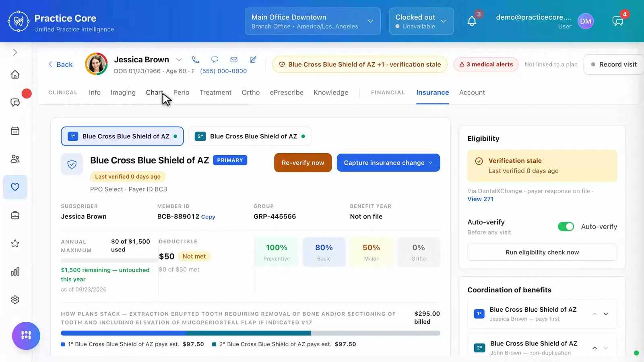Switch to the Treatment tab
This screenshot has height=362, width=644.
(215, 93)
